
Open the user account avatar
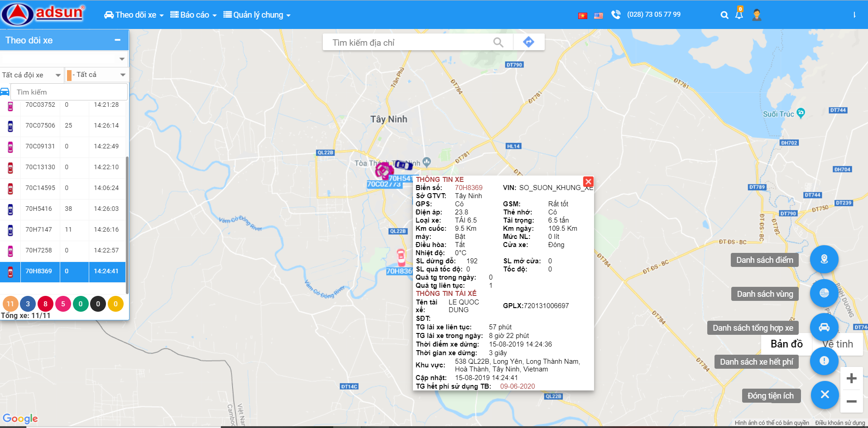click(757, 15)
